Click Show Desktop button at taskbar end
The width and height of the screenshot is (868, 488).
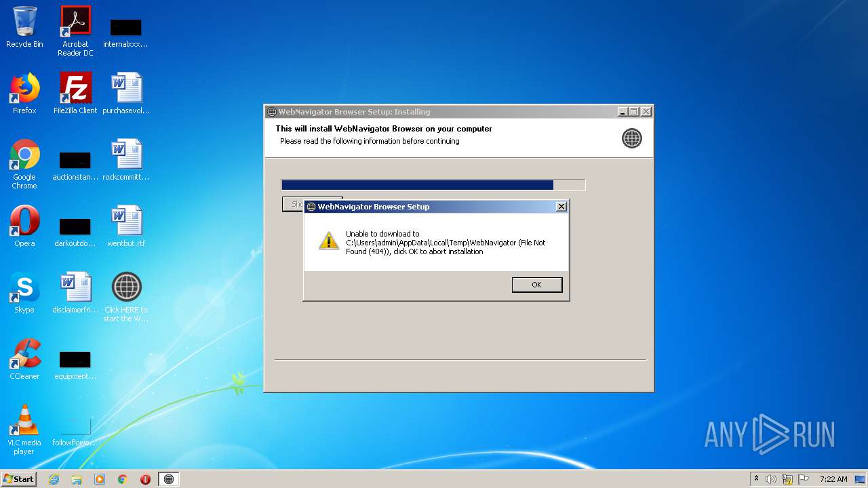[x=861, y=479]
